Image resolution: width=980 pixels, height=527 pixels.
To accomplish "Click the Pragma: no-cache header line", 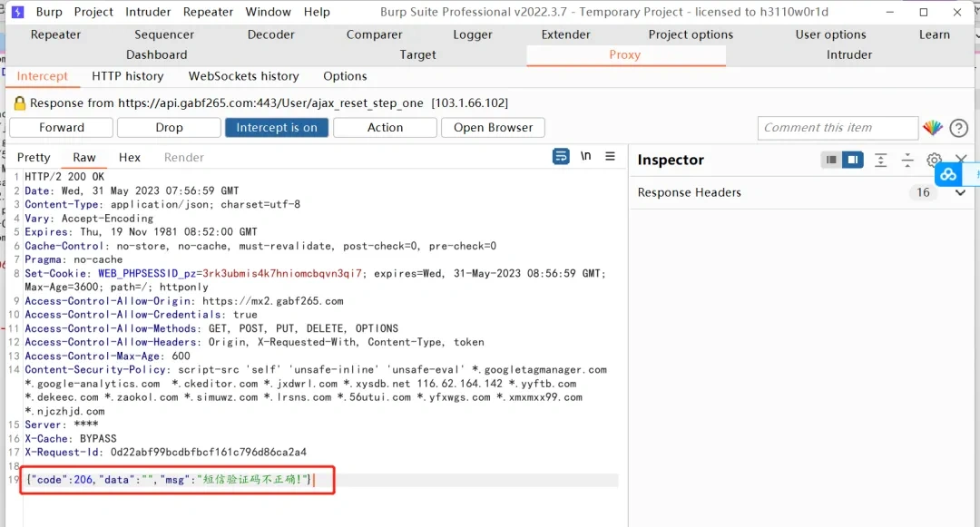I will (73, 259).
